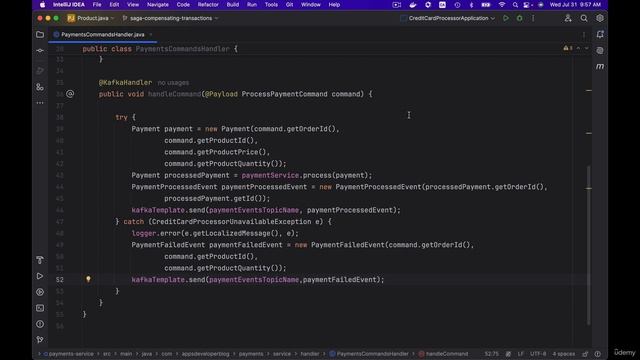
Task: Open the Build menu
Action: (x=233, y=4)
